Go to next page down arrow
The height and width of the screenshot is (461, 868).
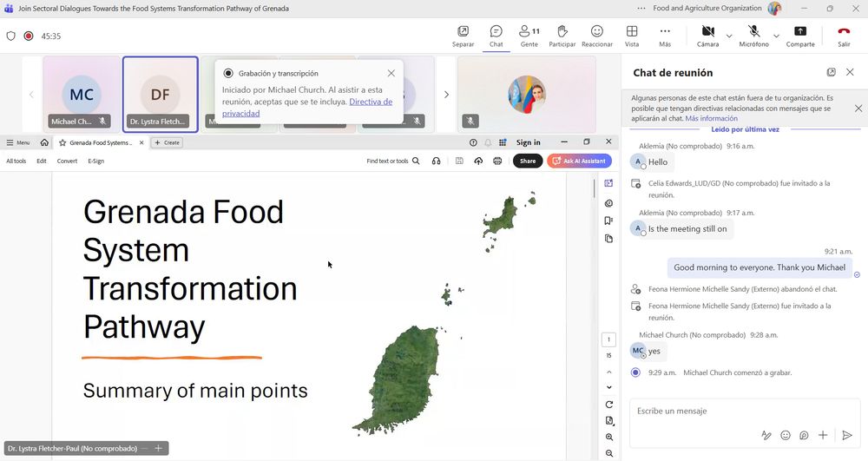(x=609, y=387)
